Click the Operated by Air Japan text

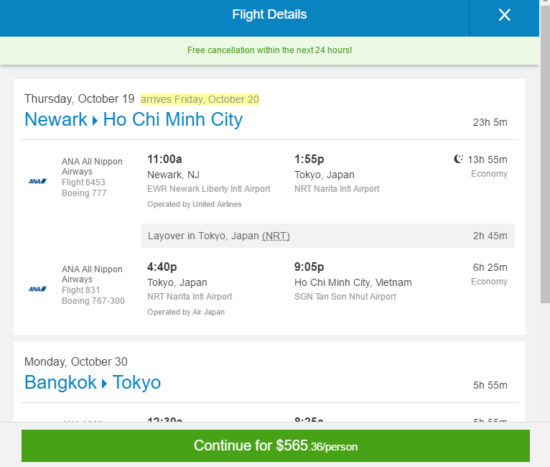(186, 312)
